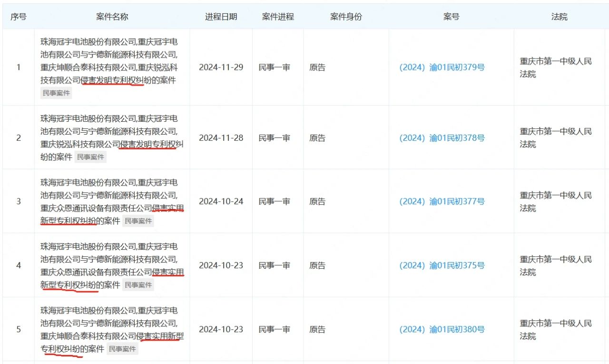
Task: Click 重庆市第一中级人民法院 in row 5
Action: (x=556, y=329)
